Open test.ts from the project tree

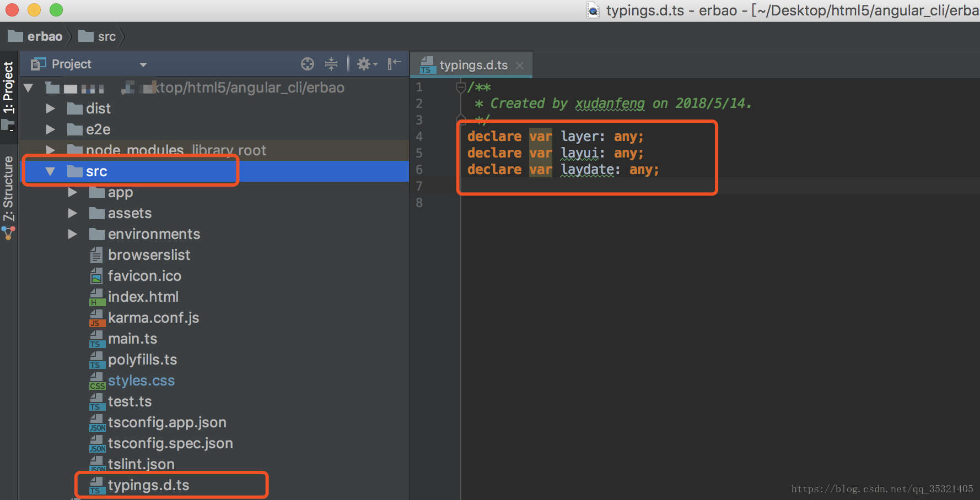pyautogui.click(x=130, y=401)
